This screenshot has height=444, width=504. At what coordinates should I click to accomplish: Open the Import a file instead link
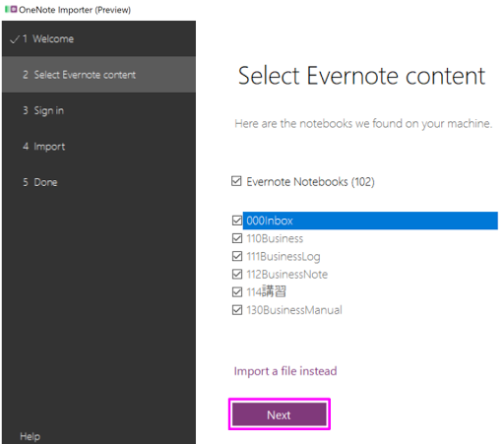285,371
